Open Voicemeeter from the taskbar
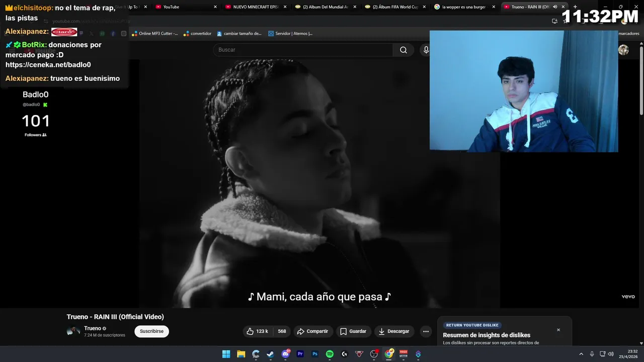644x362 pixels. click(x=404, y=354)
